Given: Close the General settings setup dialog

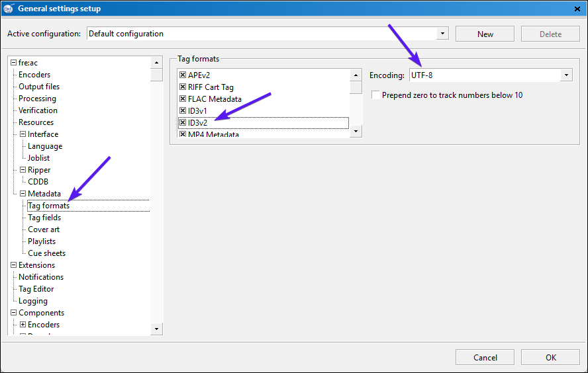Looking at the screenshot, I should (x=577, y=9).
